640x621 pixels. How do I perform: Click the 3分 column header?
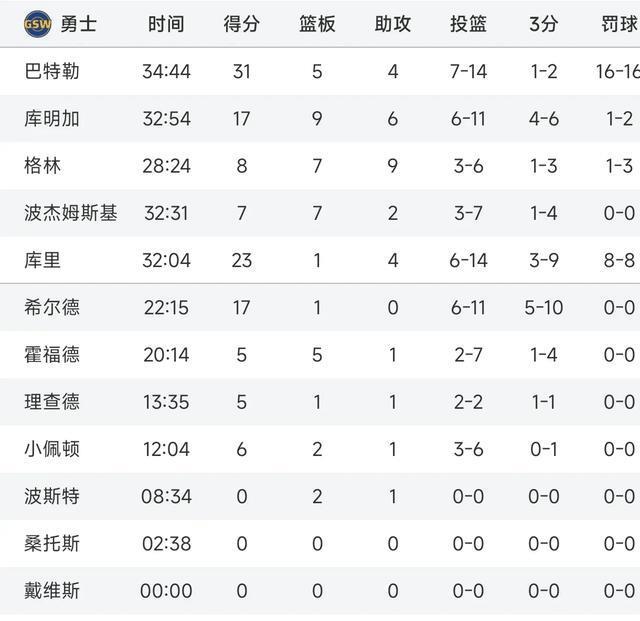543,24
